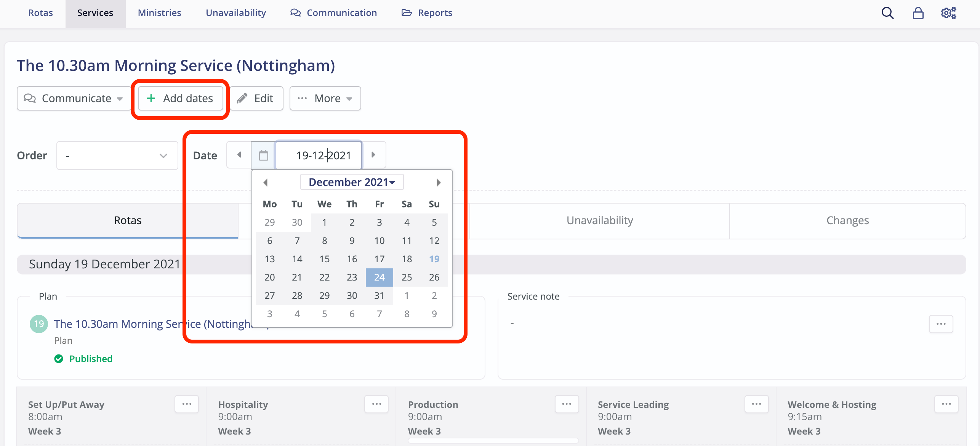Advance to the next date with the right arrow

(x=373, y=155)
